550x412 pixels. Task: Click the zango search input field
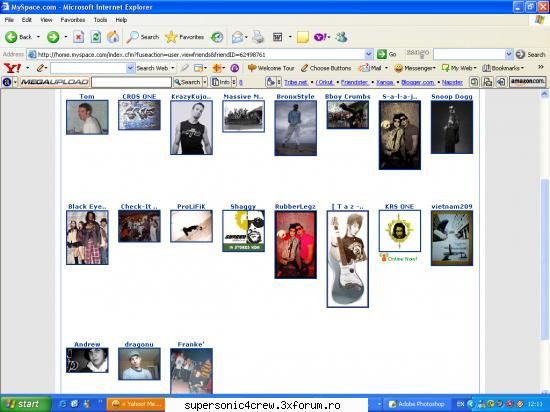(x=469, y=54)
